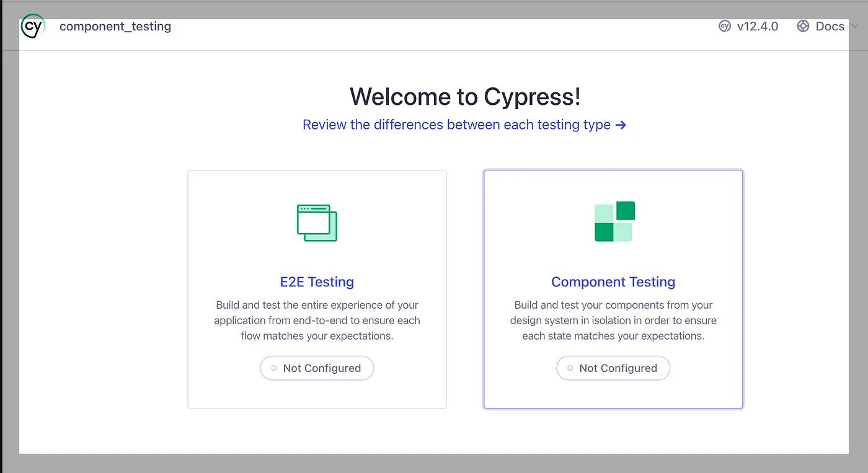Toggle the Not Configured status for Component Testing
This screenshot has height=473, width=868.
pos(613,368)
